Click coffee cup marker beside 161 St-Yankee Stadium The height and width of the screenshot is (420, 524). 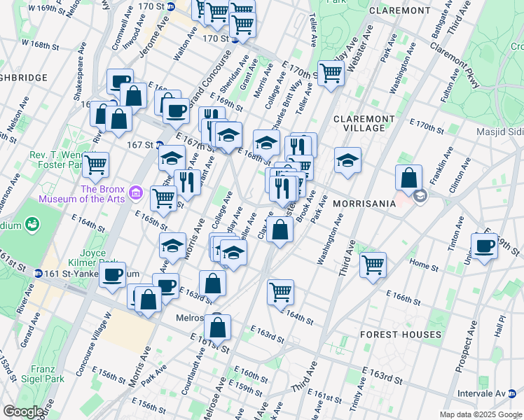pos(112,274)
